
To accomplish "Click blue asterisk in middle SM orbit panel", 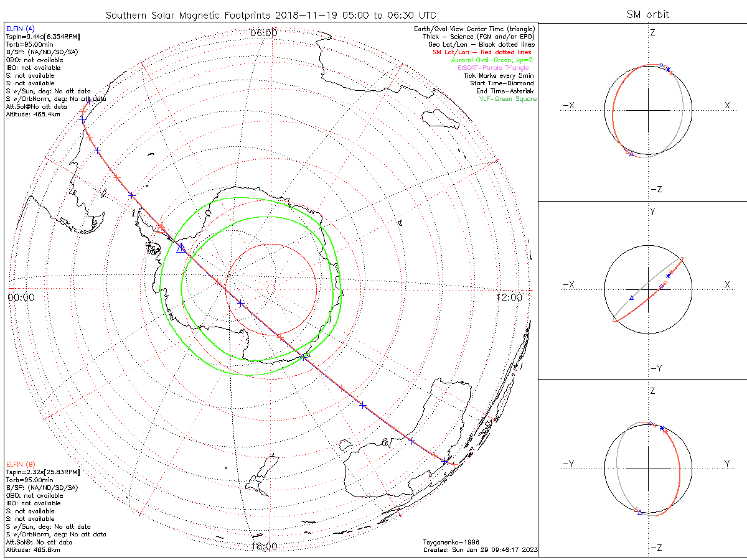I will 669,275.
